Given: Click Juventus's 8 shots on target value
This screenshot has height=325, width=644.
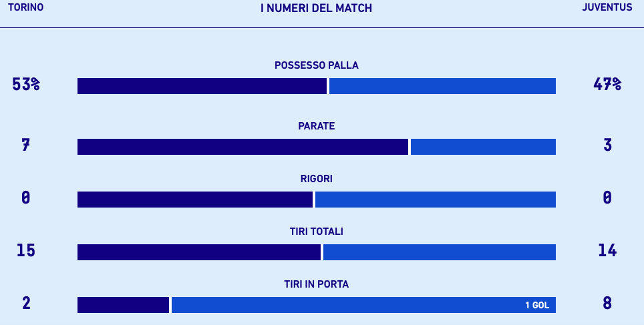Looking at the screenshot, I should [607, 303].
